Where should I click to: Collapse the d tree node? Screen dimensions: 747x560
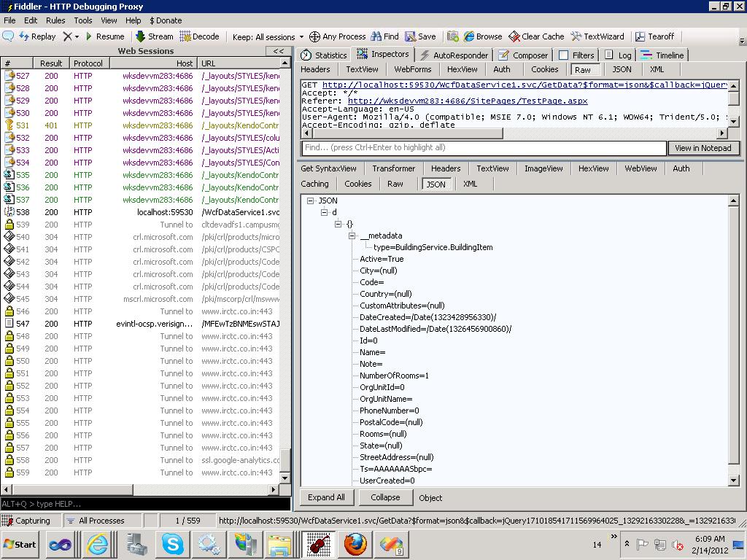point(325,212)
